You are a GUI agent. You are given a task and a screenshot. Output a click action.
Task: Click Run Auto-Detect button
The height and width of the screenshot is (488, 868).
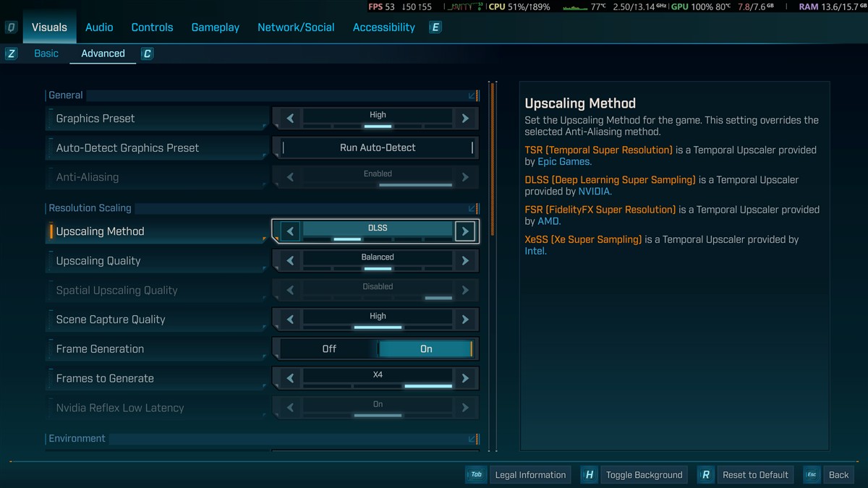tap(378, 147)
